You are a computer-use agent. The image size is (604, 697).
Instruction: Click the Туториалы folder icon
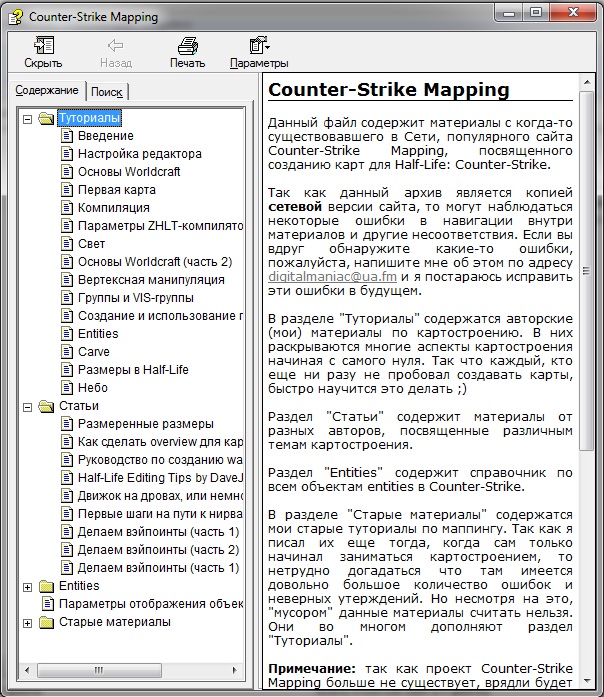[x=46, y=118]
